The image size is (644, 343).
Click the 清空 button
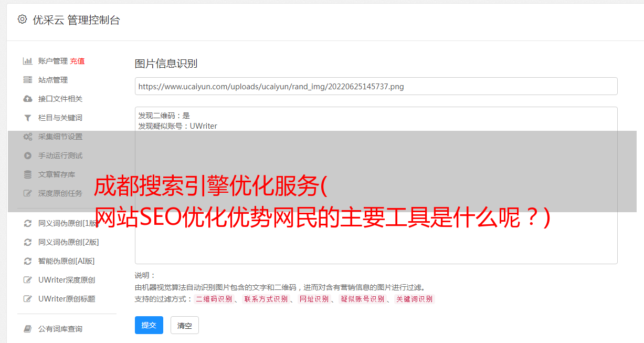click(x=185, y=325)
